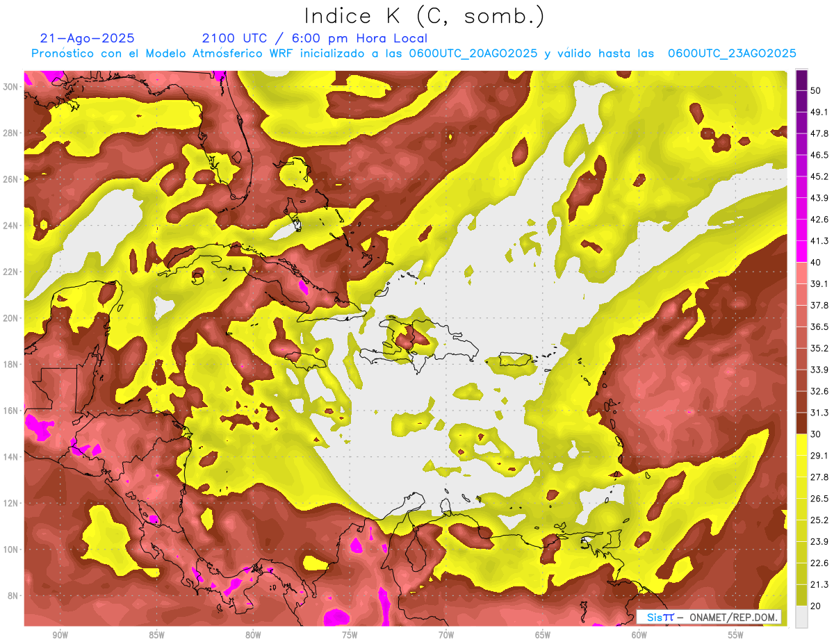
Task: Click the 16N latitude label
Action: [x=10, y=411]
